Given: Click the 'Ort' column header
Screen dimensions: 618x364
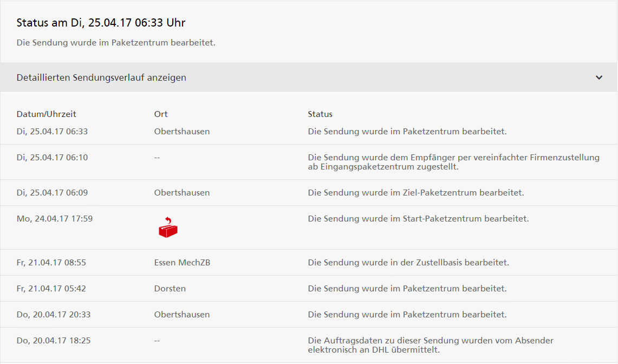Looking at the screenshot, I should tap(161, 114).
